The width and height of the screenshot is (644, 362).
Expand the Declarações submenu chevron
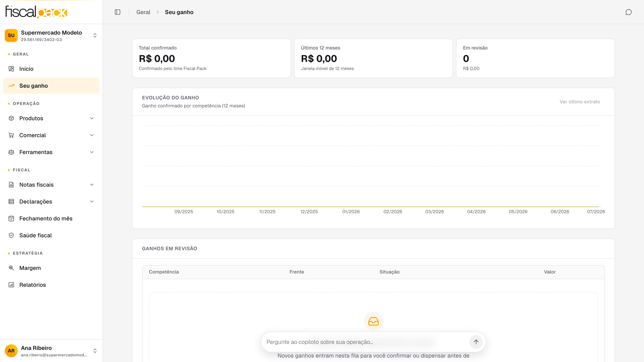click(92, 202)
